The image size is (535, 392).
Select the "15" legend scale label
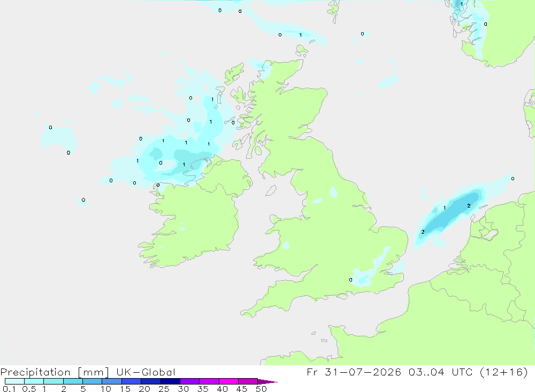pos(125,389)
